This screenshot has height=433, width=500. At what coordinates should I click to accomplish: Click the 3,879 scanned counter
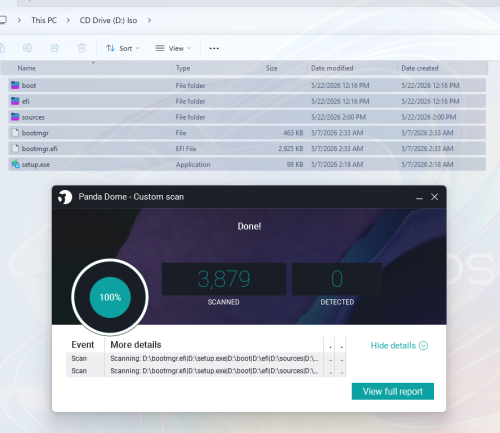tap(224, 279)
